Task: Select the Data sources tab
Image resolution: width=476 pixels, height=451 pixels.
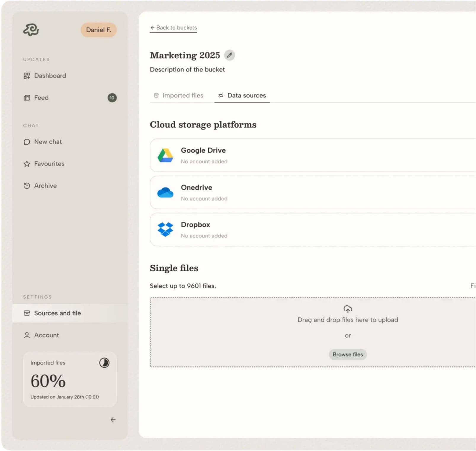Action: pos(242,96)
